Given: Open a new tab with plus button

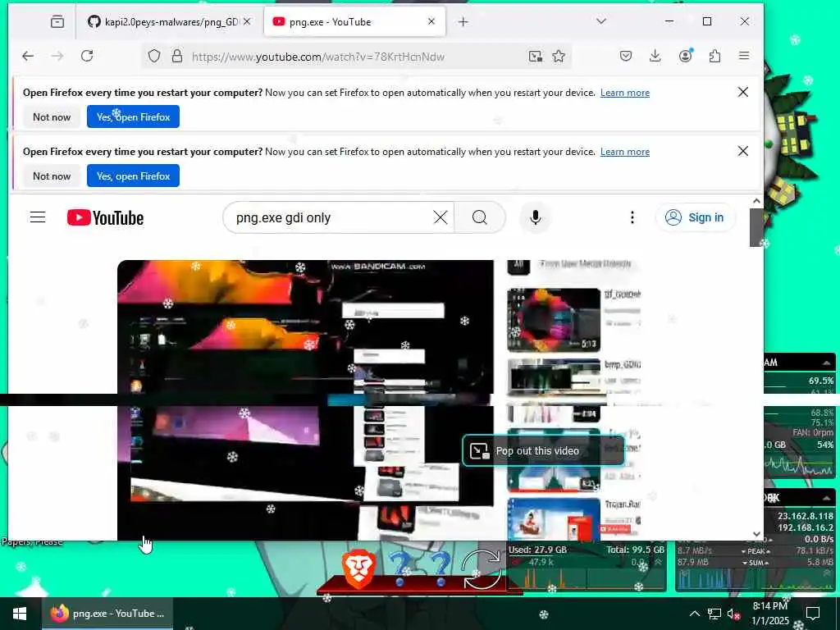Looking at the screenshot, I should point(463,21).
